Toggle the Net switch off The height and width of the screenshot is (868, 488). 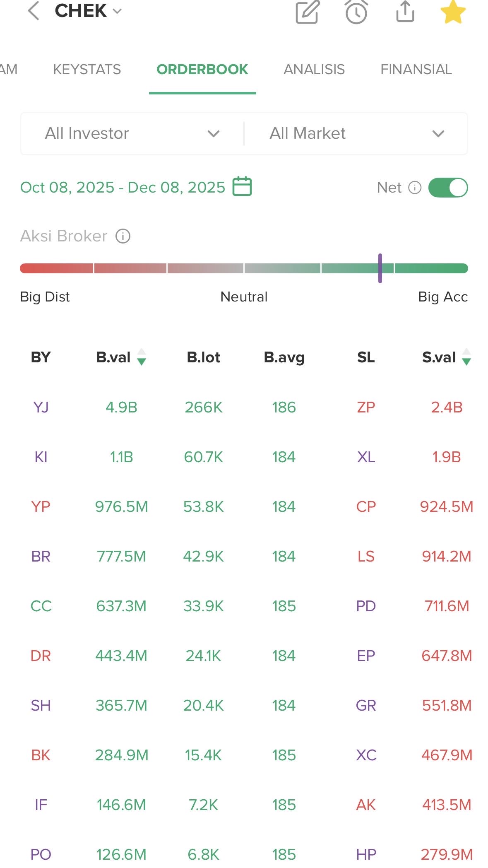click(448, 188)
